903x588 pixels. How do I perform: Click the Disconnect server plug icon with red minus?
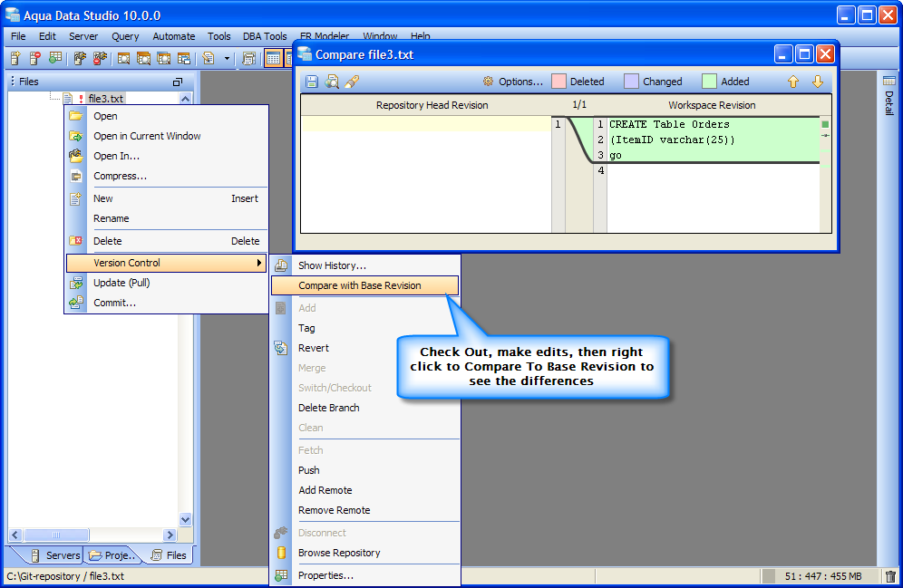pyautogui.click(x=100, y=58)
